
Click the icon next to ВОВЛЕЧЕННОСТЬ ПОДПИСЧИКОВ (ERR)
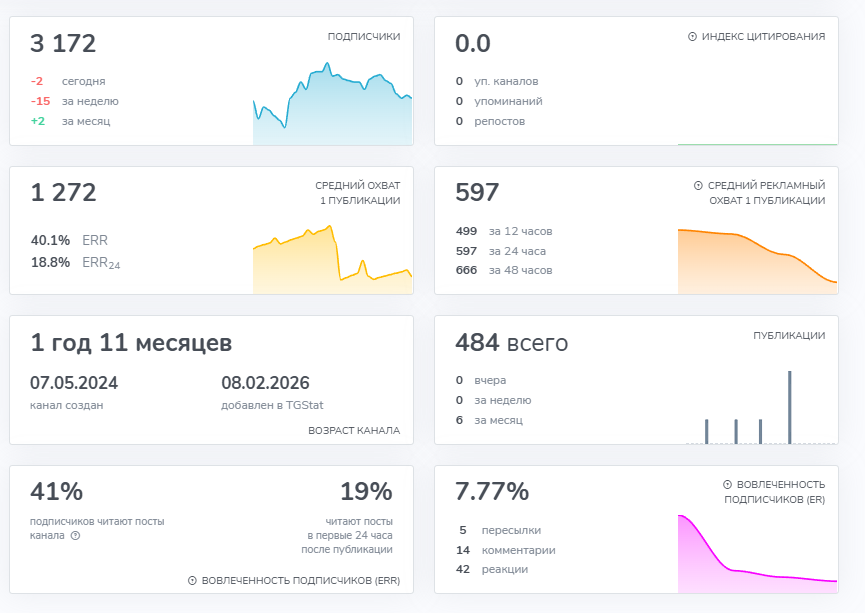pyautogui.click(x=192, y=580)
